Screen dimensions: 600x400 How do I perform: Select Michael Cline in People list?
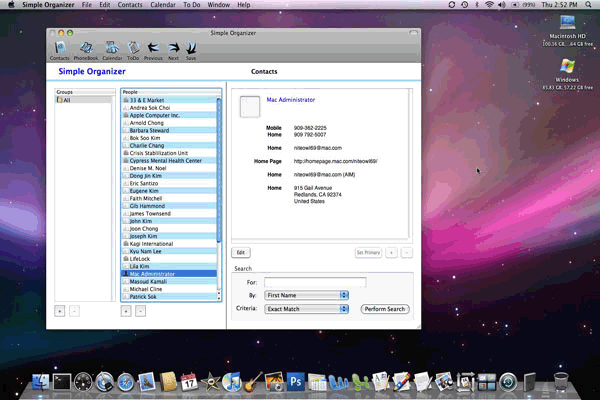coord(169,289)
